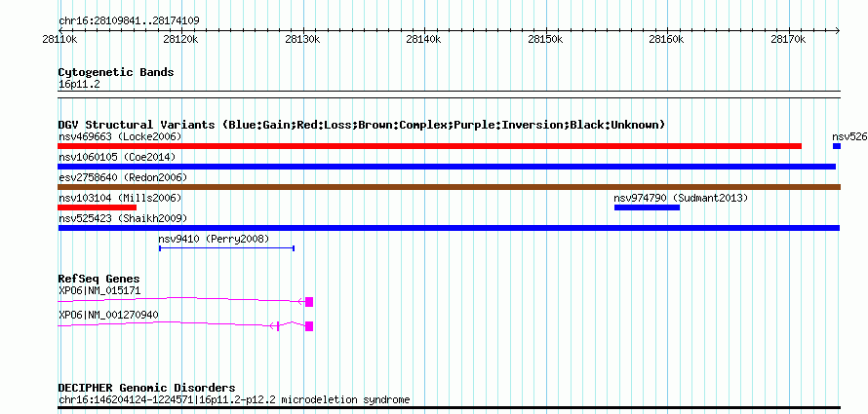Click the black DECIPHER disorder bar

449,408
